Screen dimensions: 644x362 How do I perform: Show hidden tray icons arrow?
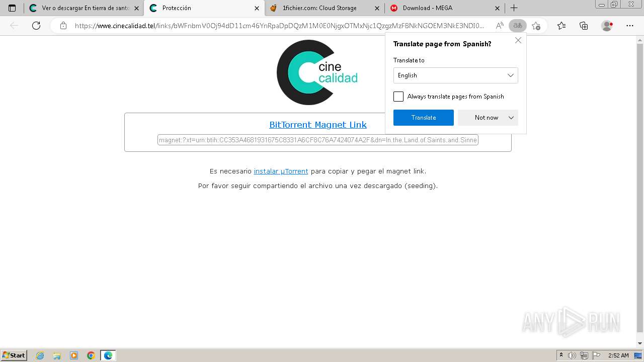[561, 355]
